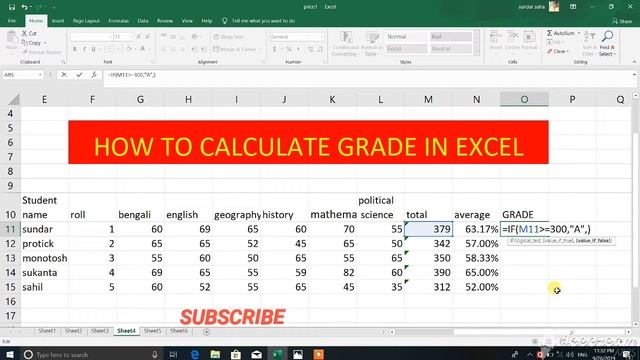Image resolution: width=640 pixels, height=360 pixels.
Task: Click the Accounting dollar format icon
Action: point(275,49)
